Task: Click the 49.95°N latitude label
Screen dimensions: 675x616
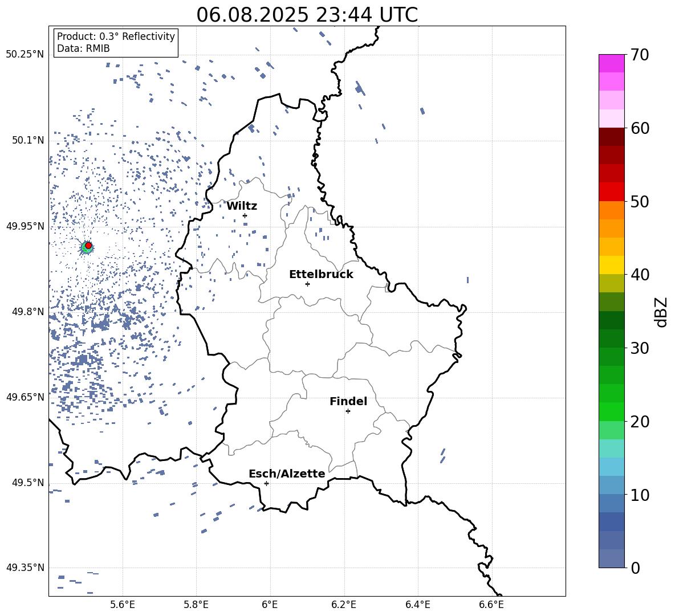Action: pos(25,226)
